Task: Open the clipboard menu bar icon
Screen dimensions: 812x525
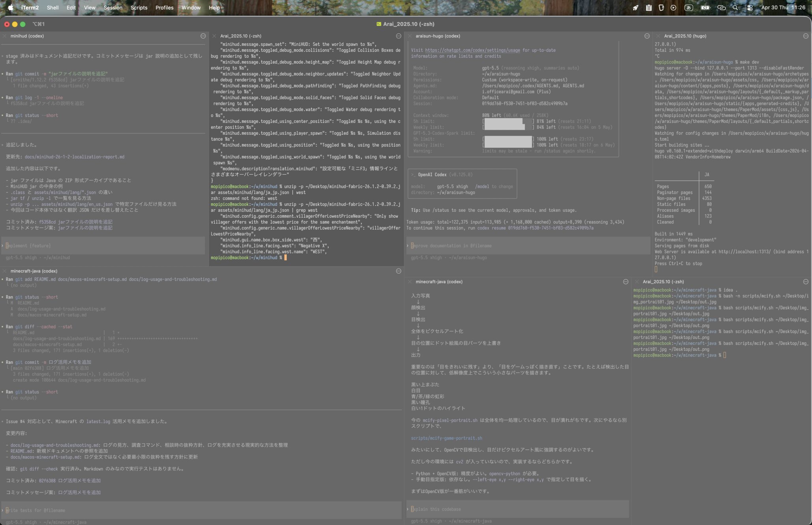Action: 648,8
